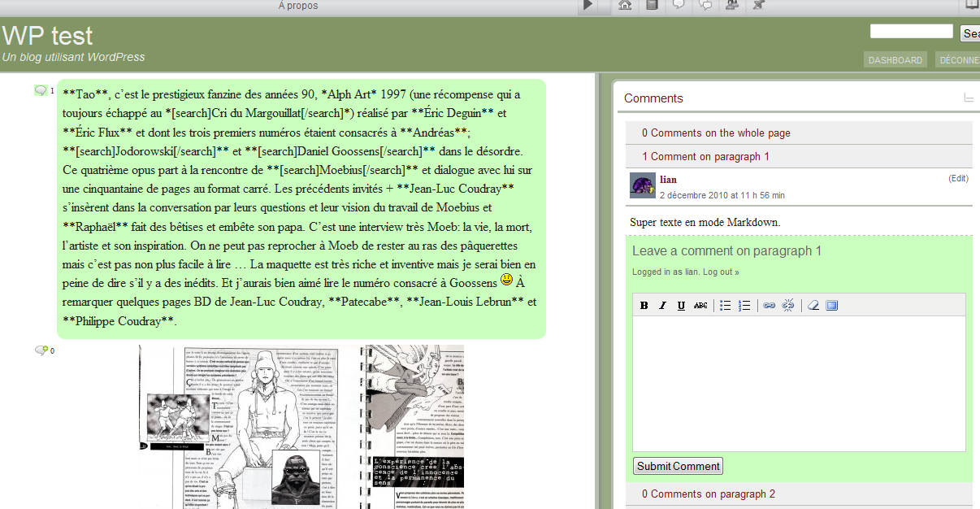Apply strikethrough in comment editor

(700, 306)
